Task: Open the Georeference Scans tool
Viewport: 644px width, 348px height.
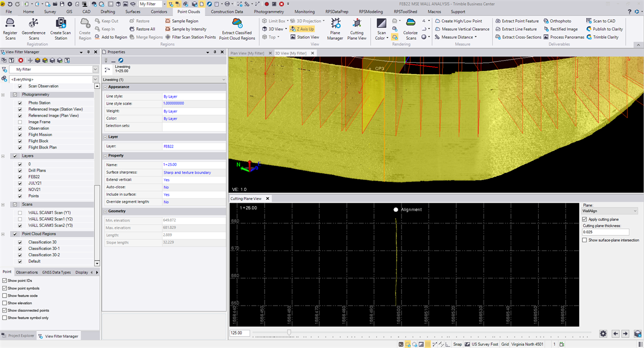Action: (34, 28)
